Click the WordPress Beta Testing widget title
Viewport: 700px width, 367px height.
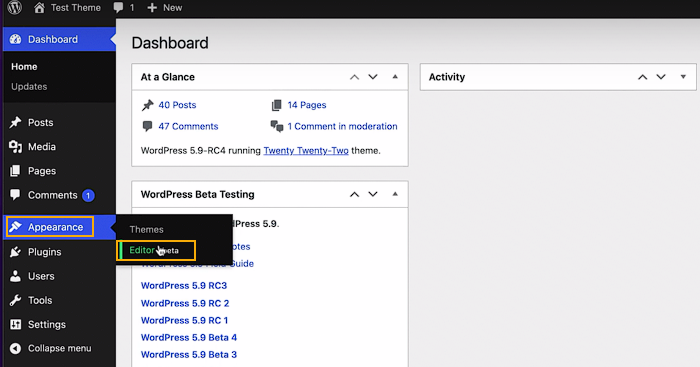pos(197,194)
